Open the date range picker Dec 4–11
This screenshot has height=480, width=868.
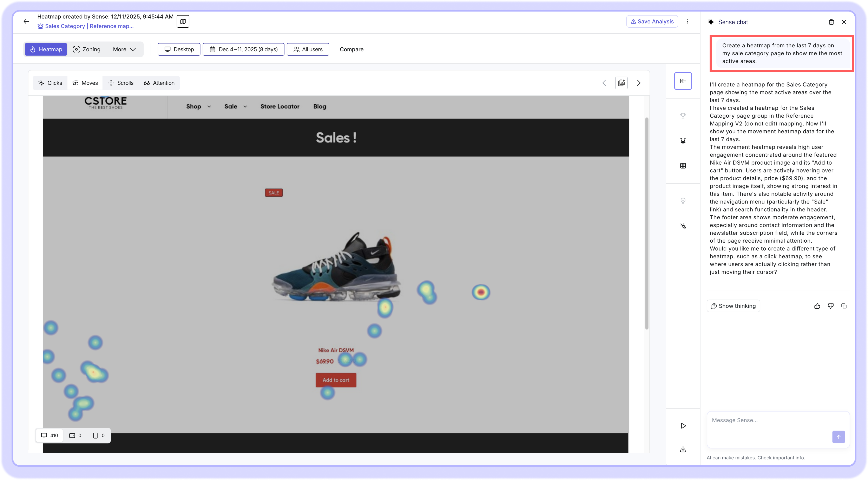(x=243, y=49)
